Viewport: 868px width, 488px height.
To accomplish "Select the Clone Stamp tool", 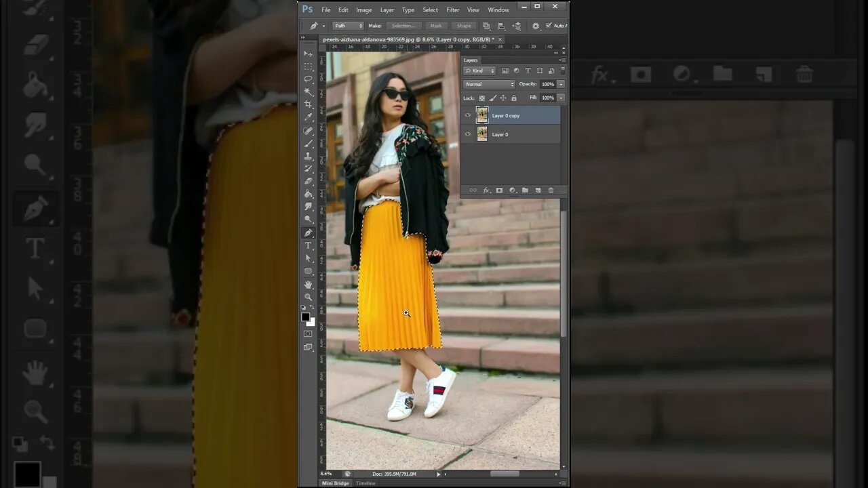I will (x=308, y=156).
